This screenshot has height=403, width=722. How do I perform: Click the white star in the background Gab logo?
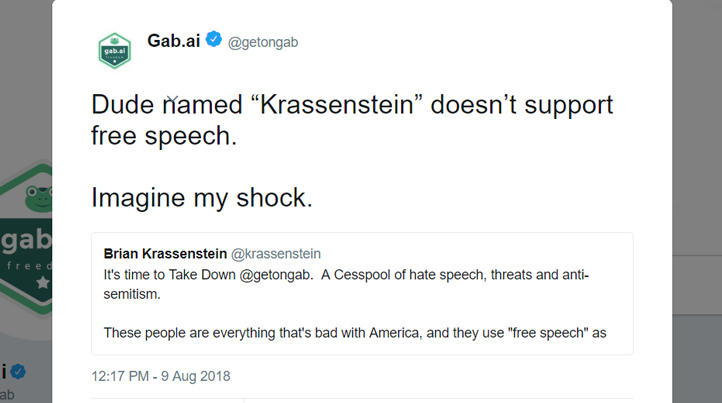click(x=43, y=282)
